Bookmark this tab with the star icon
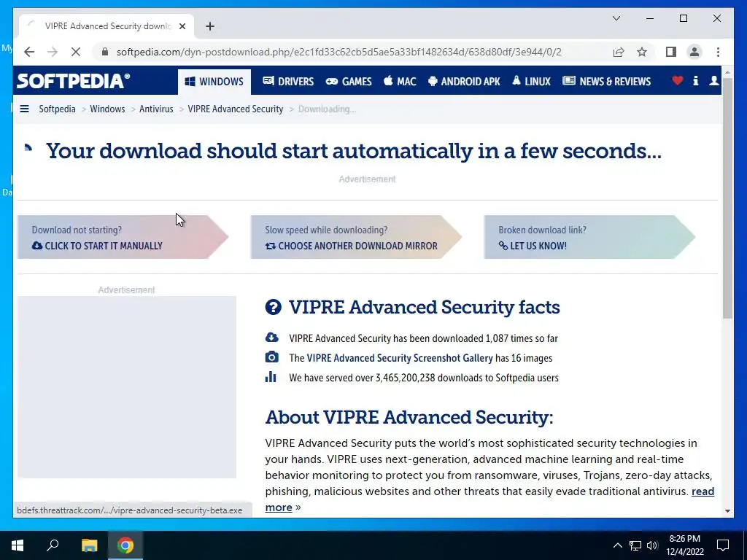The height and width of the screenshot is (560, 747). (x=642, y=52)
